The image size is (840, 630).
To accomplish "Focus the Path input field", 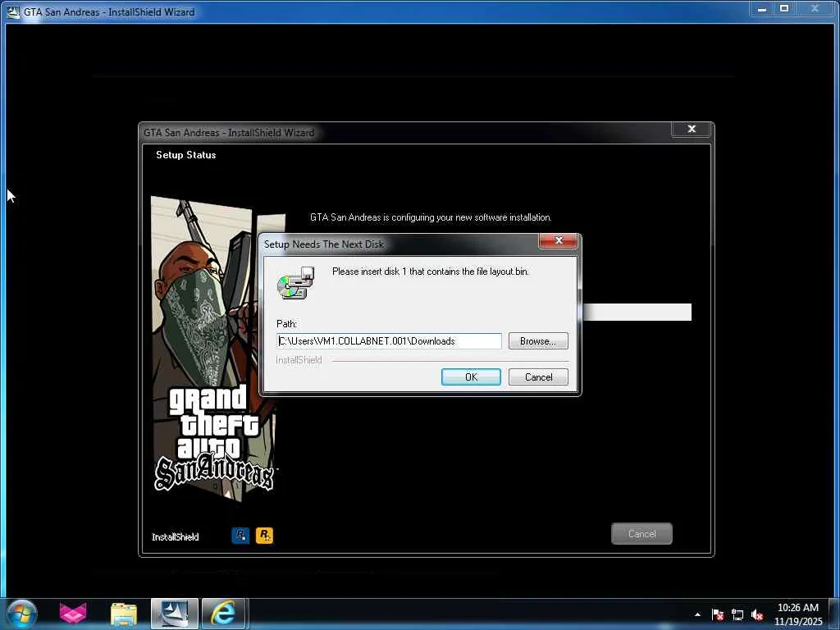I will 390,340.
